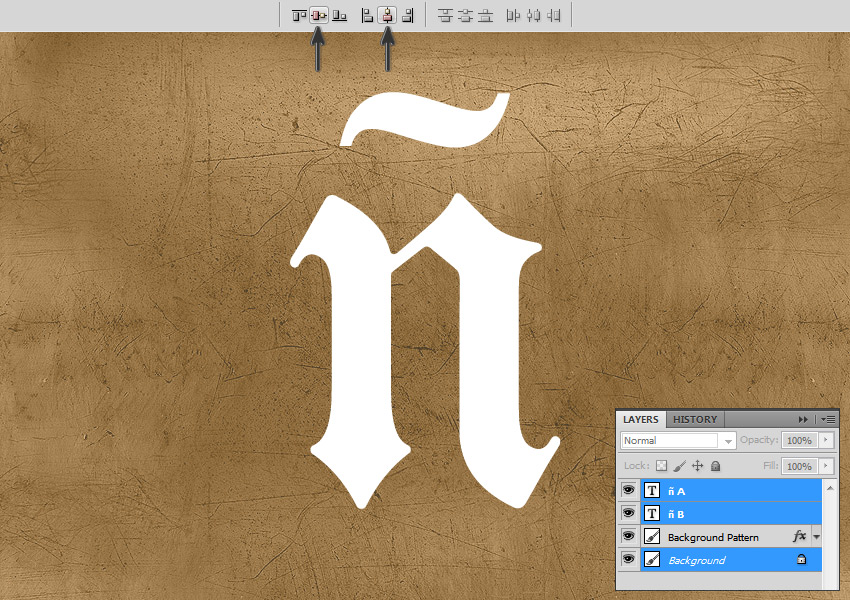Click Distribute Horizontal Centers icon

pos(533,16)
